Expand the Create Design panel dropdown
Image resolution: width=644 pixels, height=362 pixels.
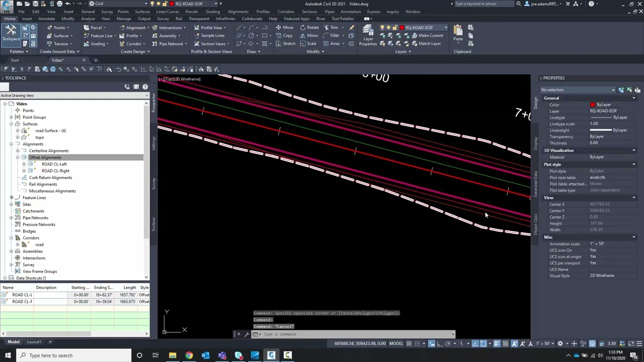coord(135,52)
